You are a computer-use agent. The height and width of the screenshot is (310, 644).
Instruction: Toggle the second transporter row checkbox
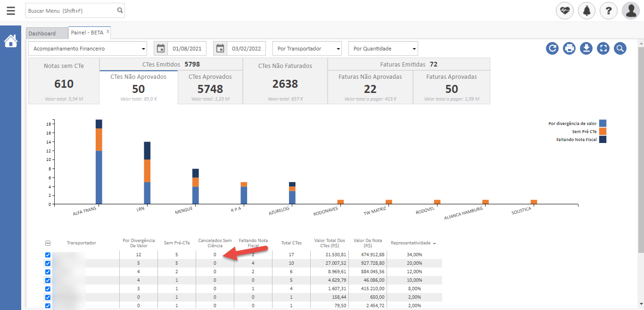pyautogui.click(x=48, y=263)
